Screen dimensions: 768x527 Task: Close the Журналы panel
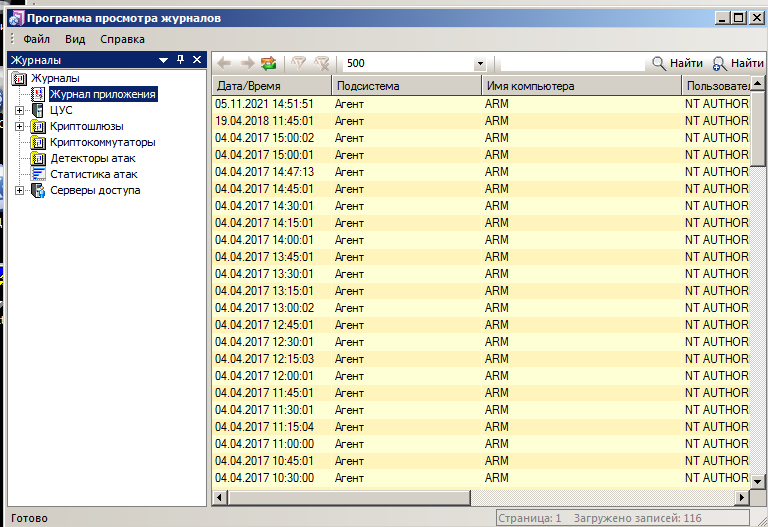[197, 60]
